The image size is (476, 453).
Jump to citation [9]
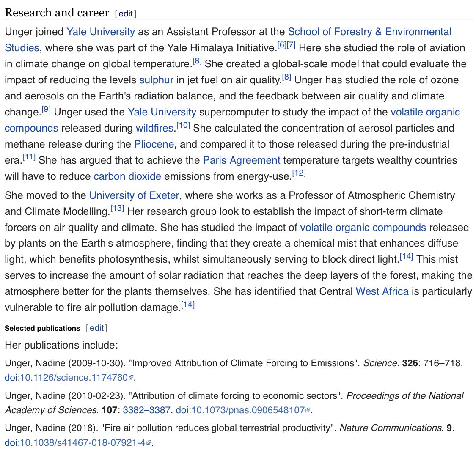tap(46, 109)
